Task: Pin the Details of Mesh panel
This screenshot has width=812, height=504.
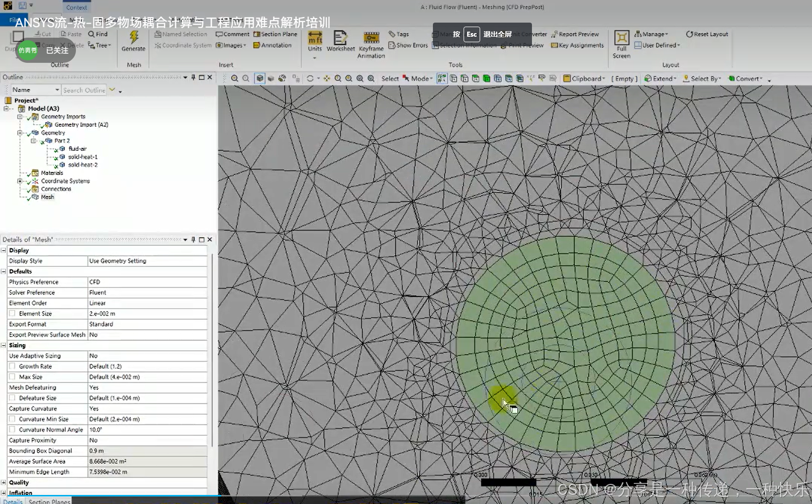Action: pyautogui.click(x=193, y=240)
